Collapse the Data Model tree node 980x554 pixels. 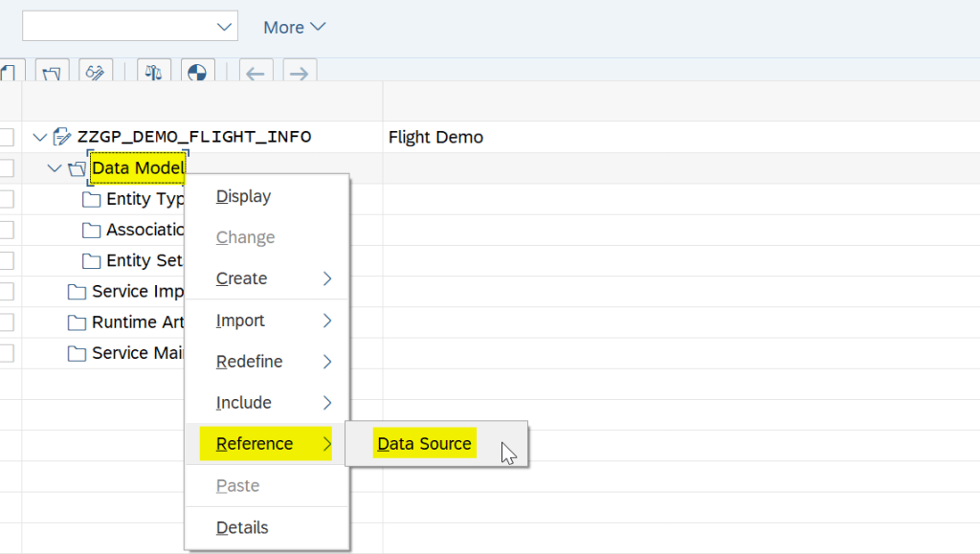55,168
